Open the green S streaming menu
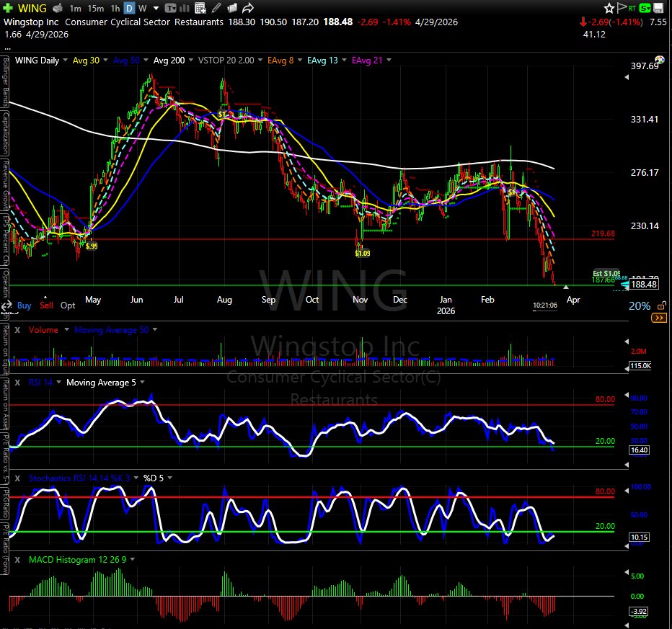 pos(645,8)
